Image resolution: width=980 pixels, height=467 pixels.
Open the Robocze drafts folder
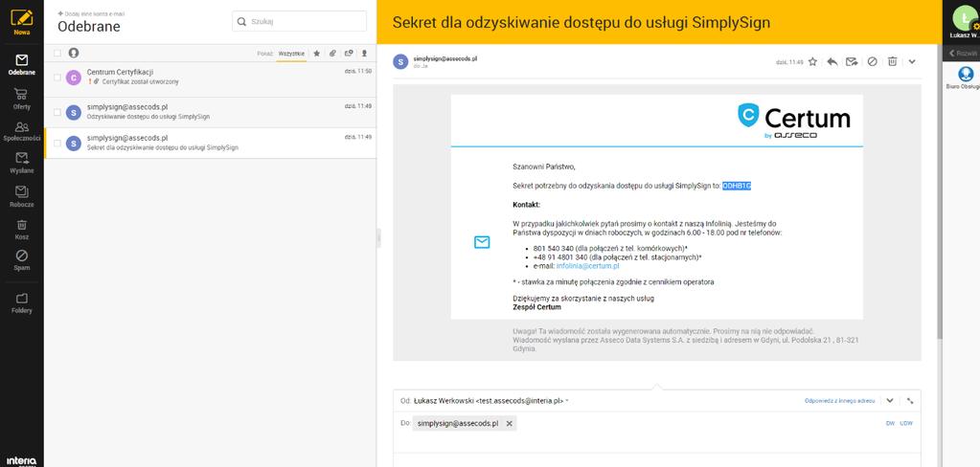[x=22, y=196]
